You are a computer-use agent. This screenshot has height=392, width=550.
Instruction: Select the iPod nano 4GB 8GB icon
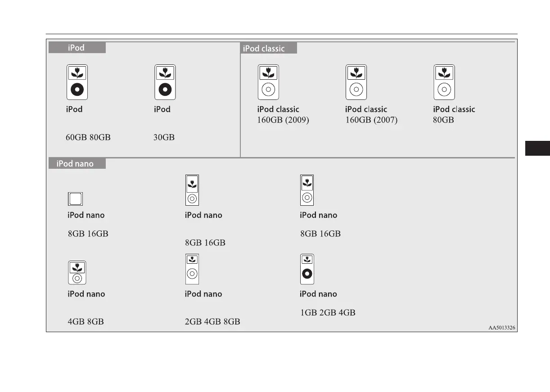click(77, 272)
